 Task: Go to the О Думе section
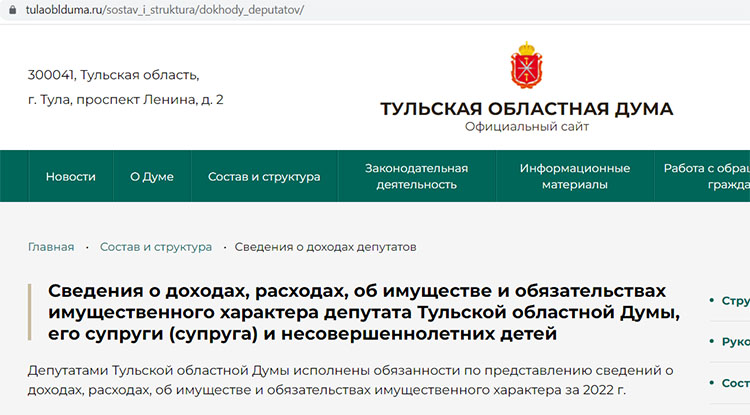(151, 177)
